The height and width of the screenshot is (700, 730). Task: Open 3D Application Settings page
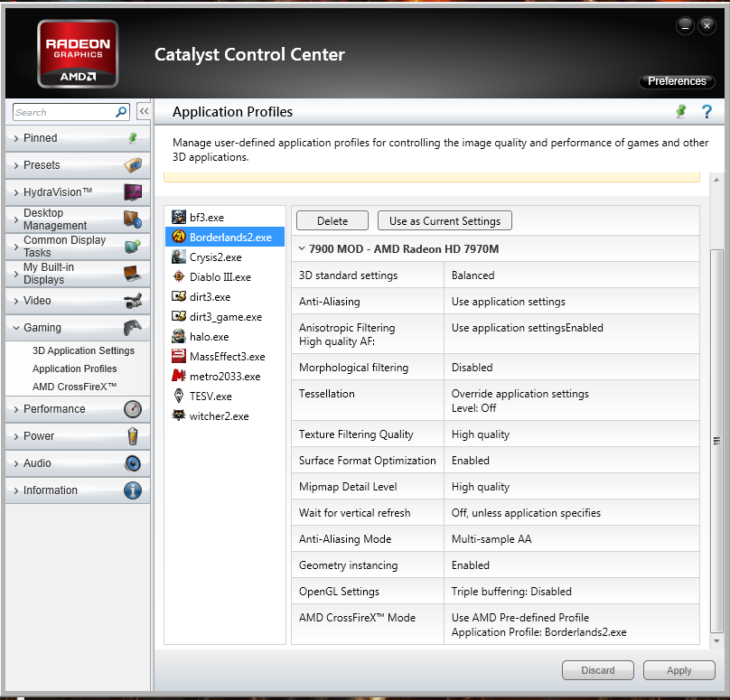(x=83, y=350)
